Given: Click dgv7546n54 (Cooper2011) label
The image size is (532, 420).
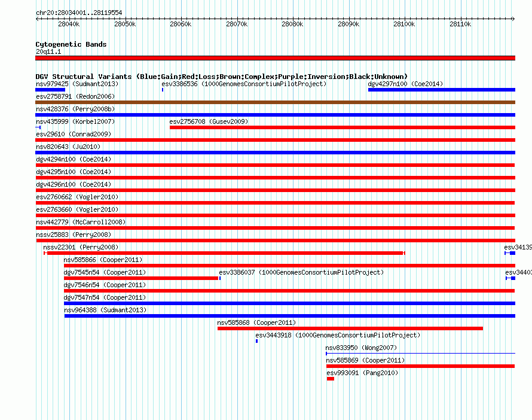Looking at the screenshot, I should tap(105, 285).
